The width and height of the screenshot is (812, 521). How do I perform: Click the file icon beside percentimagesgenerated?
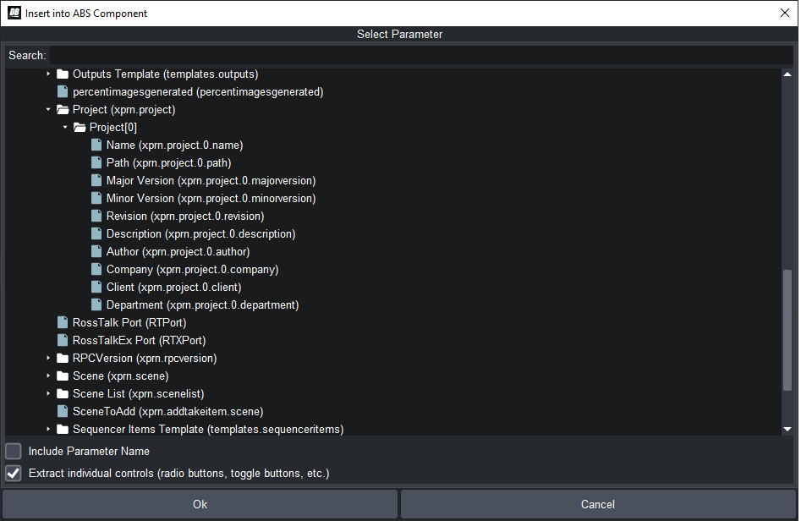[63, 91]
